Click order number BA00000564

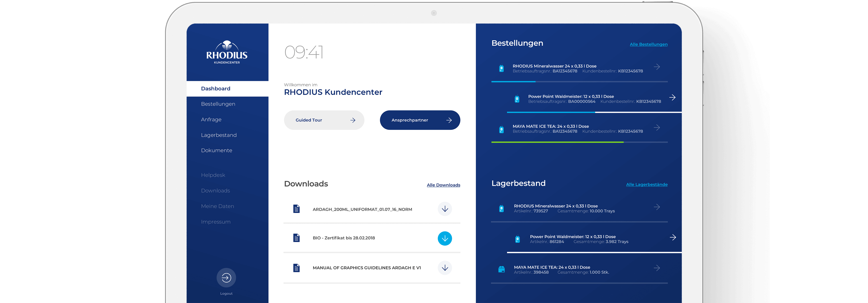coord(582,102)
